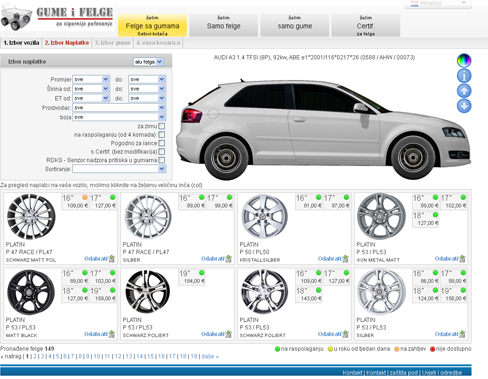Click cart icon for P 53 Gun Metal Matt

[x=462, y=259]
